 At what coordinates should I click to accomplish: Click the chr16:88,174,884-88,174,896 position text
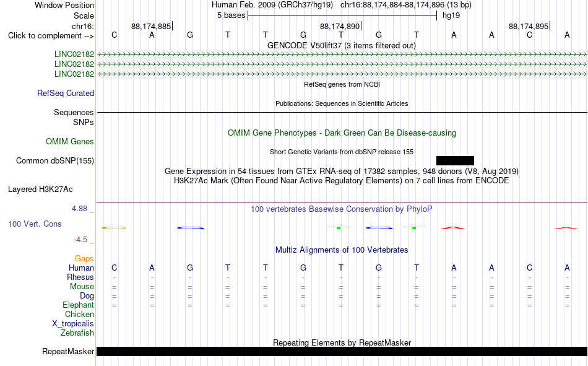(x=406, y=5)
